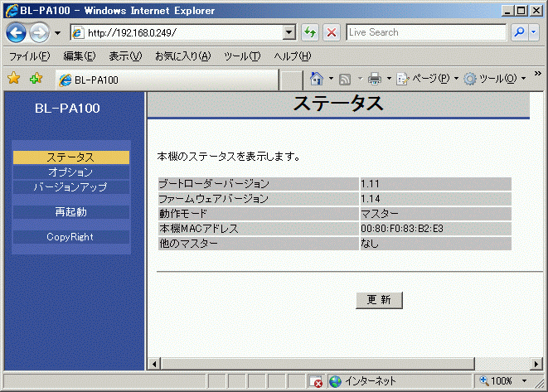Open the ツール(O) command bar menu
The width and height of the screenshot is (548, 392).
pos(495,79)
